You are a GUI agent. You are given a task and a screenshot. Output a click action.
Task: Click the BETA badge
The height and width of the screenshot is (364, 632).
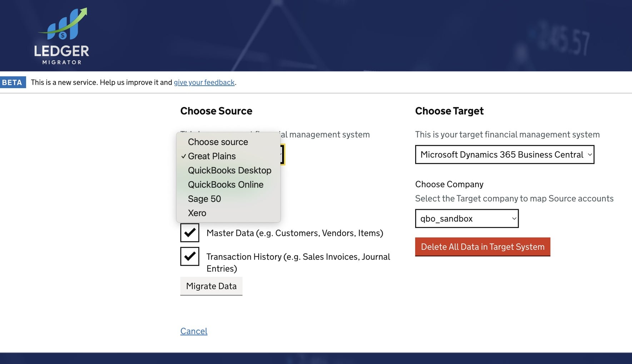click(x=13, y=82)
